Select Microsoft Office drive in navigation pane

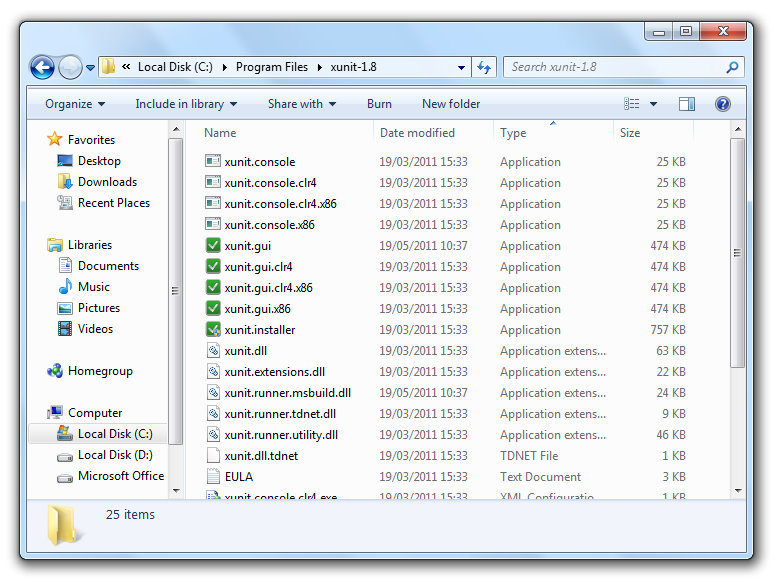tap(121, 476)
